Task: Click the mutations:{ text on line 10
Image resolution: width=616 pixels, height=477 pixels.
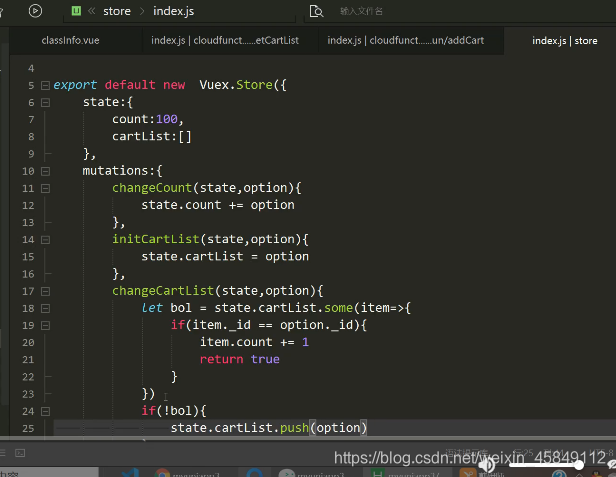Action: click(x=122, y=171)
